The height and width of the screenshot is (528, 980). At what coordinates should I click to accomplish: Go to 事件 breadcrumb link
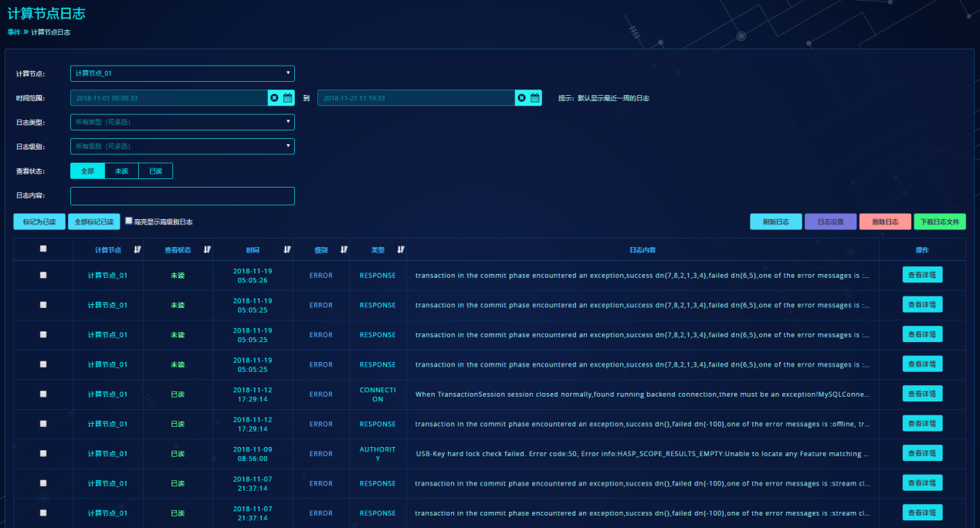[14, 32]
